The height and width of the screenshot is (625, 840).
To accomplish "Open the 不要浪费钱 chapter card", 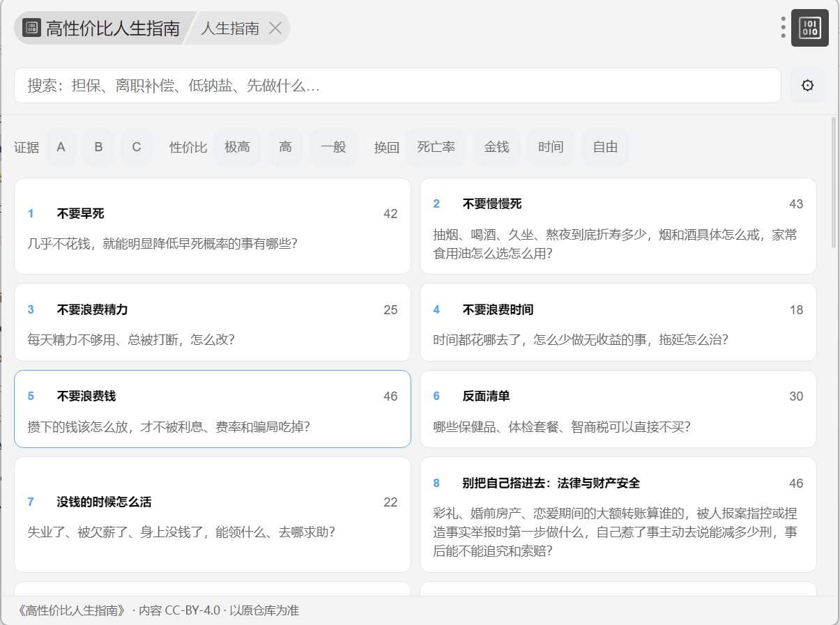I will (x=213, y=409).
